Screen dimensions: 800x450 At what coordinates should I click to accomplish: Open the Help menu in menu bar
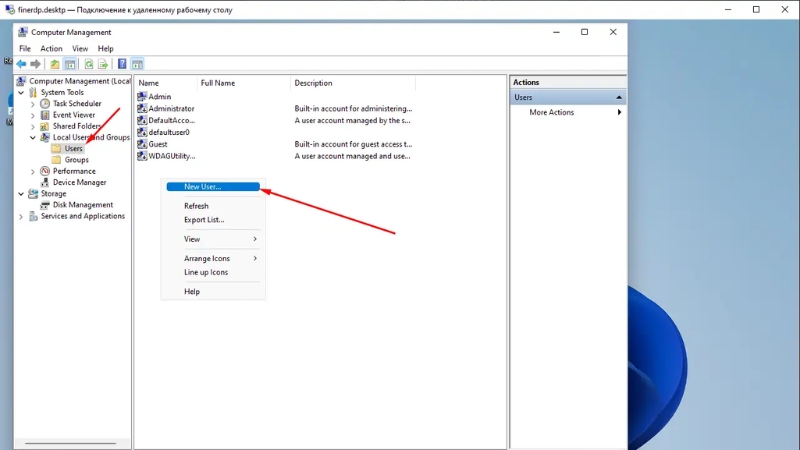pyautogui.click(x=106, y=48)
